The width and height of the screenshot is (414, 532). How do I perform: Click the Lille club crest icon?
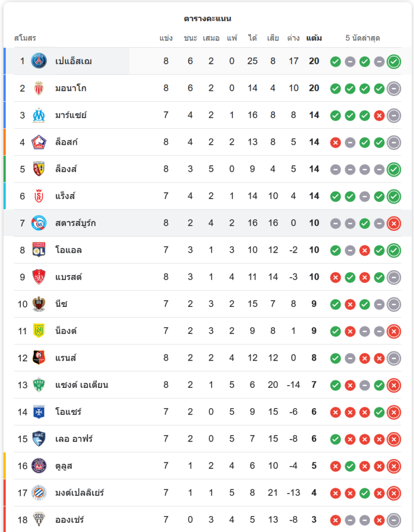pos(39,142)
